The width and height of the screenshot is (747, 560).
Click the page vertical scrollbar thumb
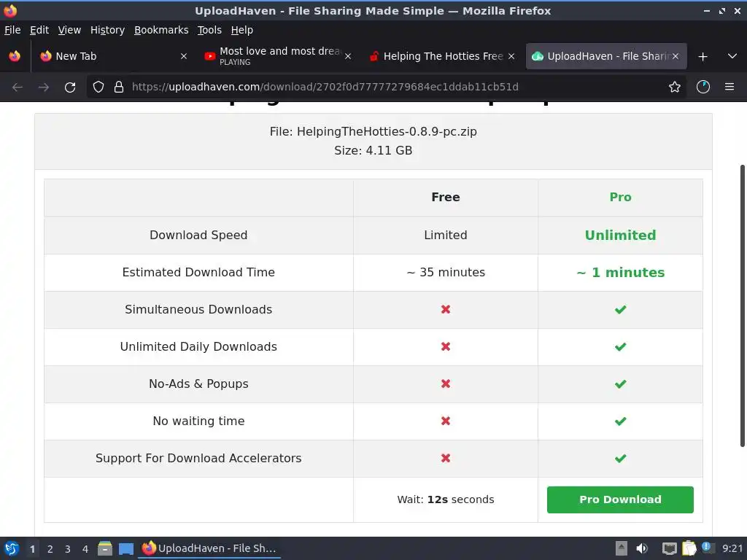[x=742, y=306]
